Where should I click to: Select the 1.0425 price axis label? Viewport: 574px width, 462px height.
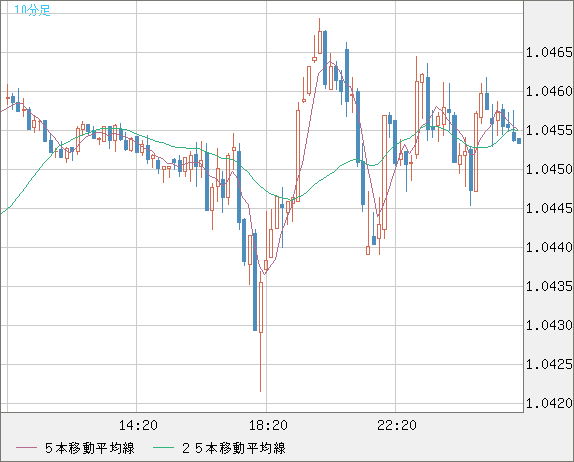point(549,364)
